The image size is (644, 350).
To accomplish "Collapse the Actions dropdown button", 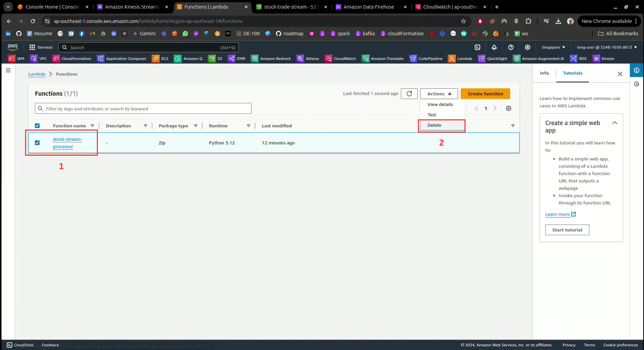I will point(439,94).
